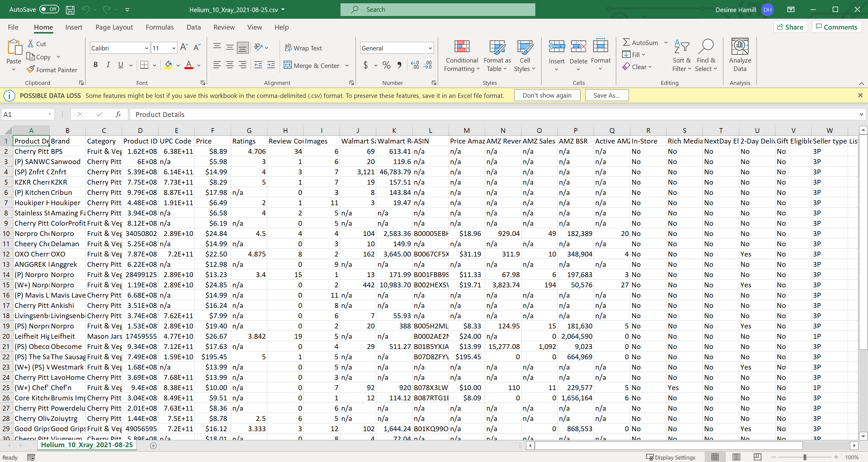
Task: Click the Borders icon
Action: [x=144, y=65]
